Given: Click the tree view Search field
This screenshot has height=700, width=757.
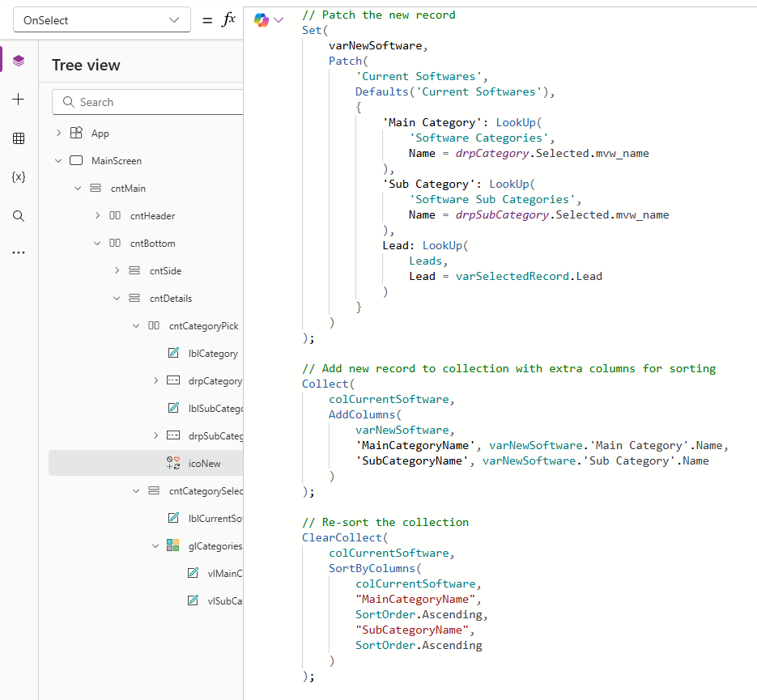Looking at the screenshot, I should 154,102.
